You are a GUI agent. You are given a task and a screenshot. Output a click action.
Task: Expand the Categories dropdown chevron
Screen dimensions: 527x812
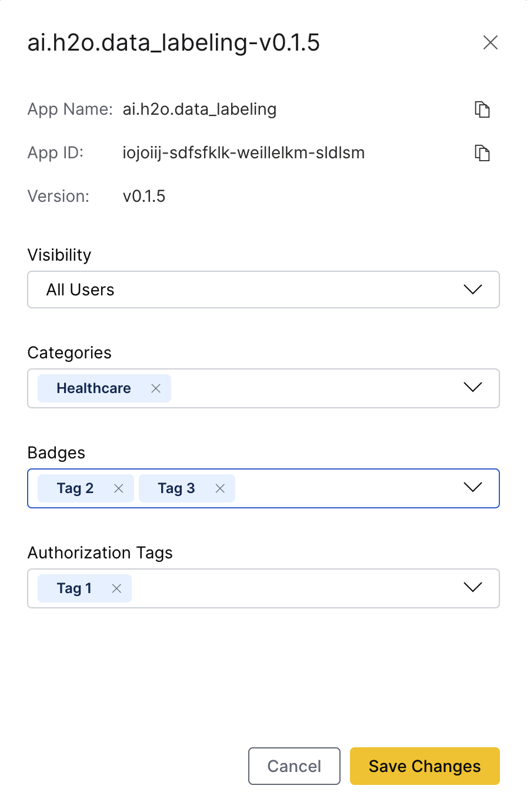point(473,387)
